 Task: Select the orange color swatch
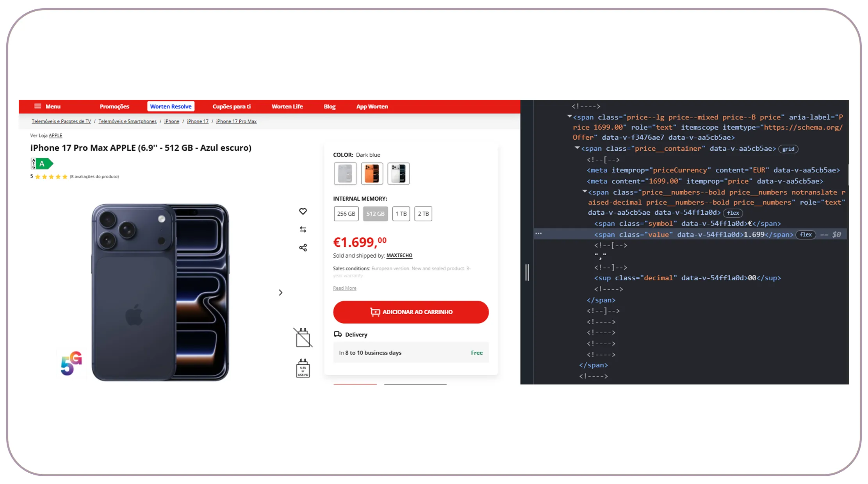[371, 173]
